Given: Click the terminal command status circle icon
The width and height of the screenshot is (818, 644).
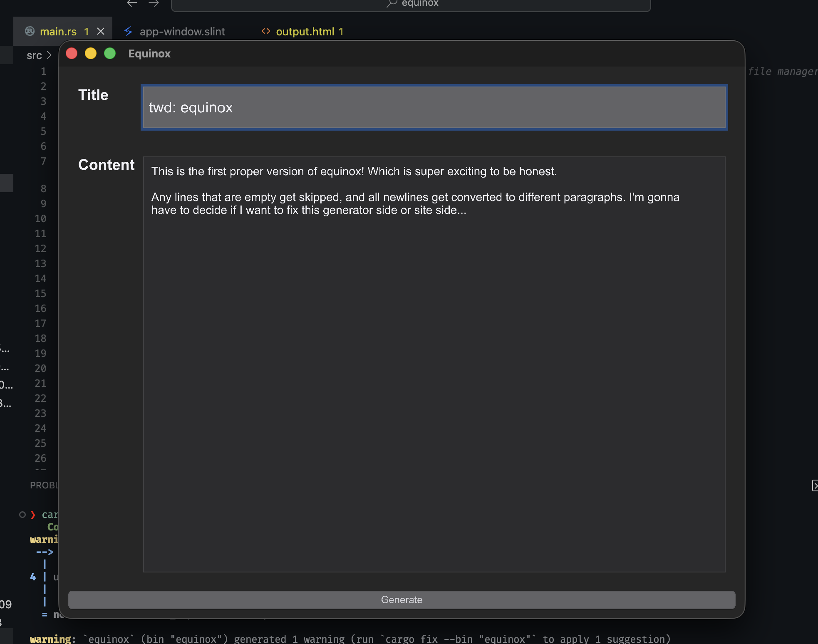Looking at the screenshot, I should 22,515.
